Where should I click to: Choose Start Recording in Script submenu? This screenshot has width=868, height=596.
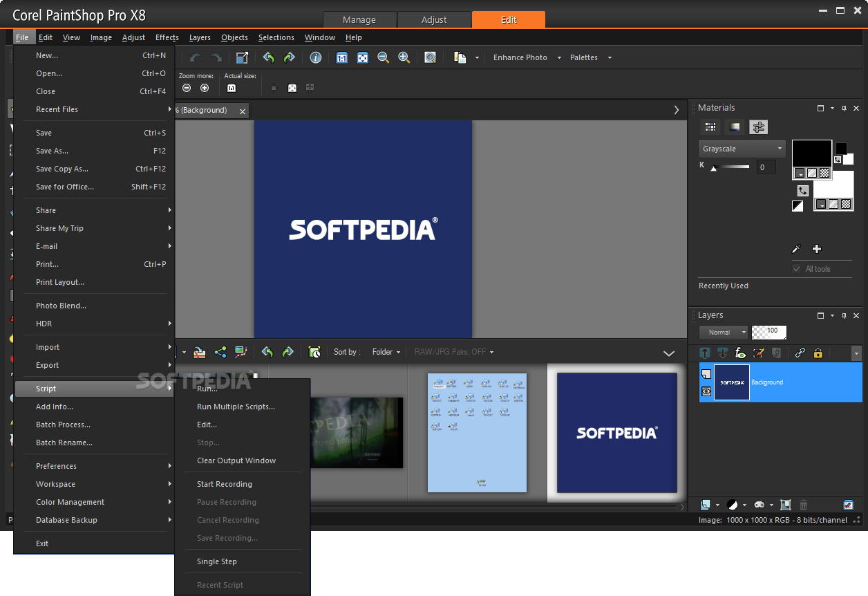click(242, 484)
